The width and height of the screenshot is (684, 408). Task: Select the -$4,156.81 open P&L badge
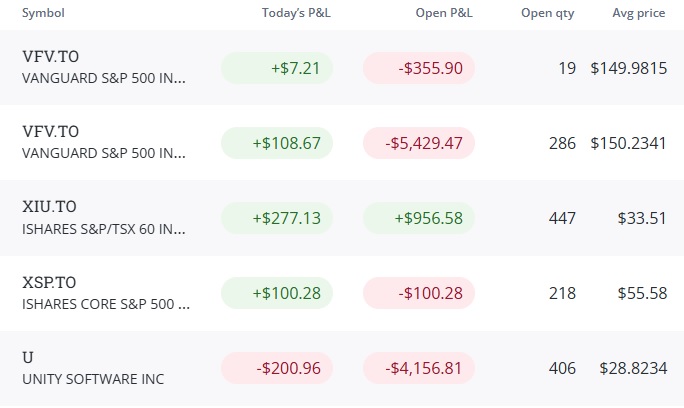[x=418, y=368]
